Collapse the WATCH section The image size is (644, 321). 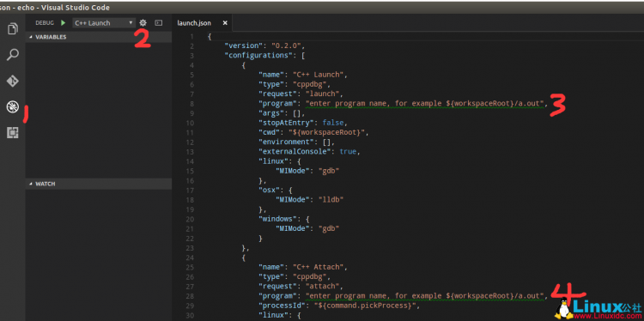coord(99,184)
